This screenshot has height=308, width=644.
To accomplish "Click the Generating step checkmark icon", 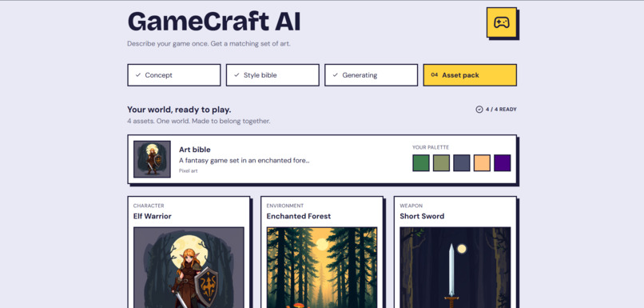I will coord(335,75).
